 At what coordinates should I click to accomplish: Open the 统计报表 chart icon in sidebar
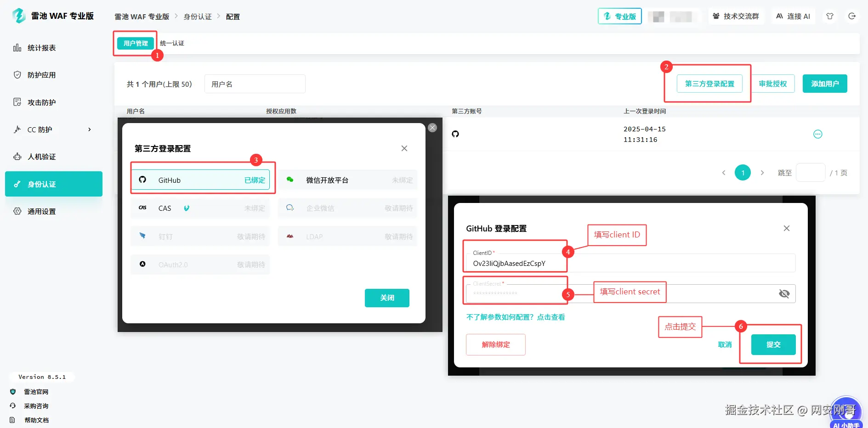tap(17, 48)
